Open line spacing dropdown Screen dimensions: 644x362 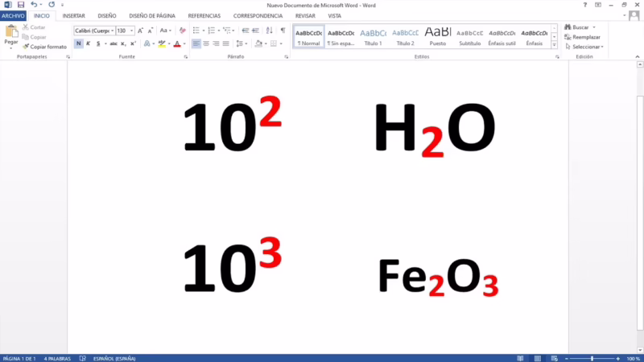pyautogui.click(x=242, y=43)
